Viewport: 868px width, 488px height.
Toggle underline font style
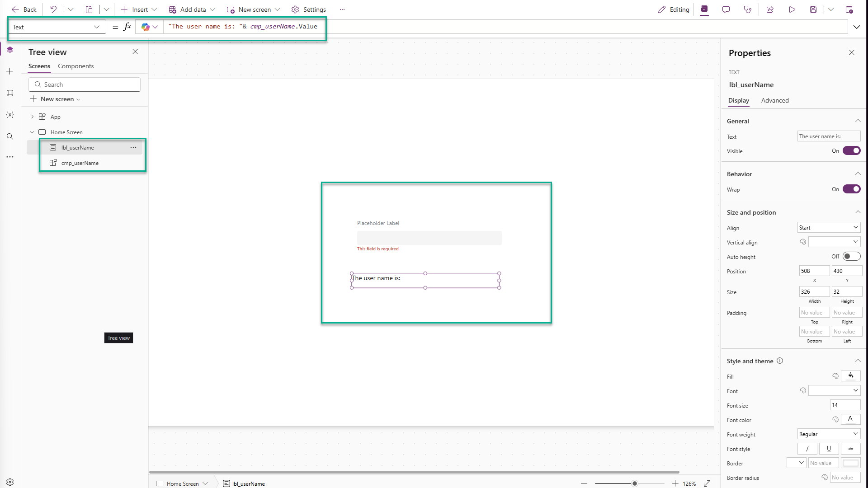[x=829, y=449]
